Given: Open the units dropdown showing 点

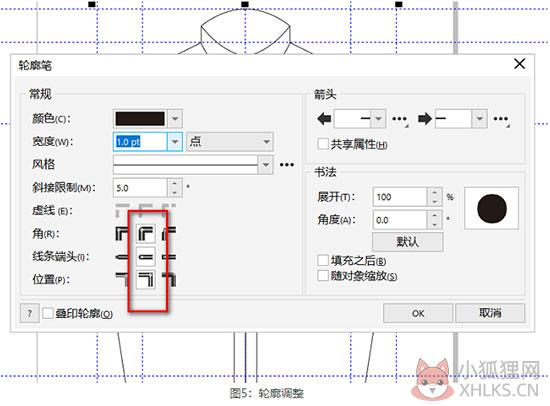Looking at the screenshot, I should point(230,142).
